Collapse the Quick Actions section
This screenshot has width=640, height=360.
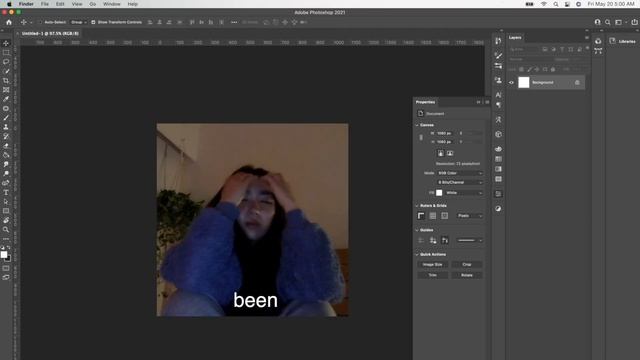417,254
